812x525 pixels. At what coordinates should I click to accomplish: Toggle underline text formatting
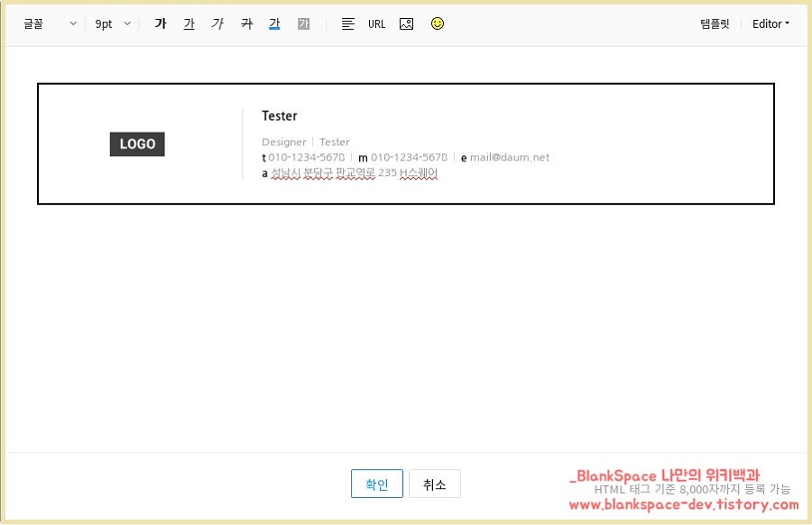189,23
